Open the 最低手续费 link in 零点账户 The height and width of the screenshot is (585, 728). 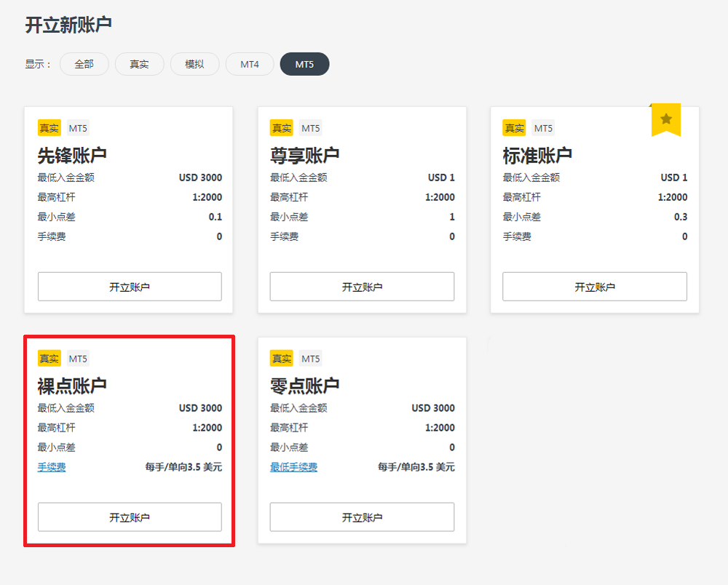[293, 467]
